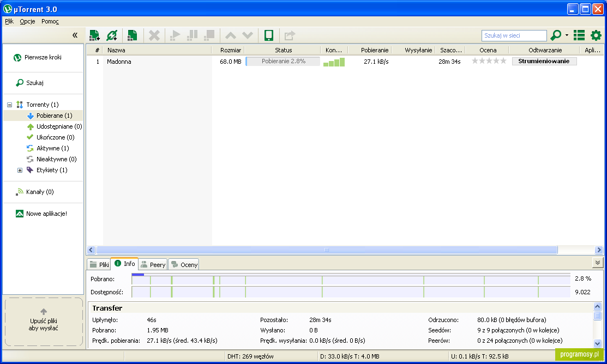Click the magnifier search icon
Viewport: 607px width, 364px height.
556,35
